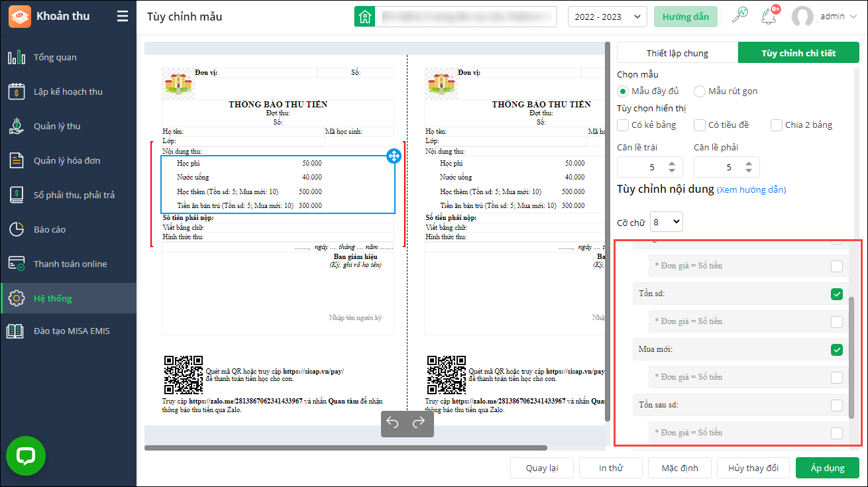Click the In thử button

tap(610, 468)
